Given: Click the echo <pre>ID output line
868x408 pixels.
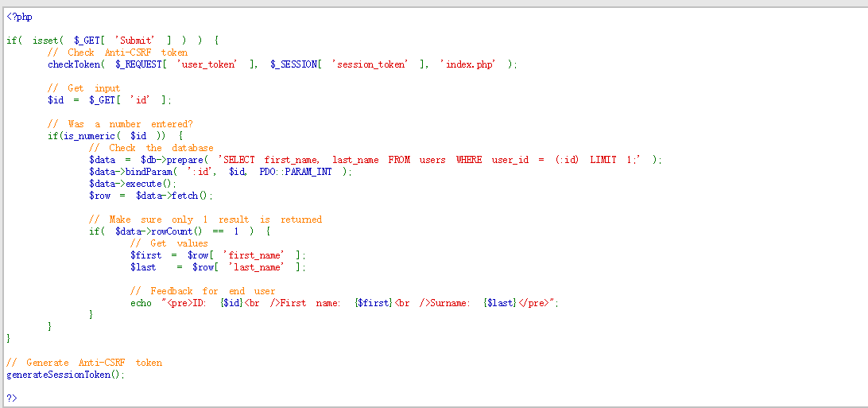Looking at the screenshot, I should point(345,303).
